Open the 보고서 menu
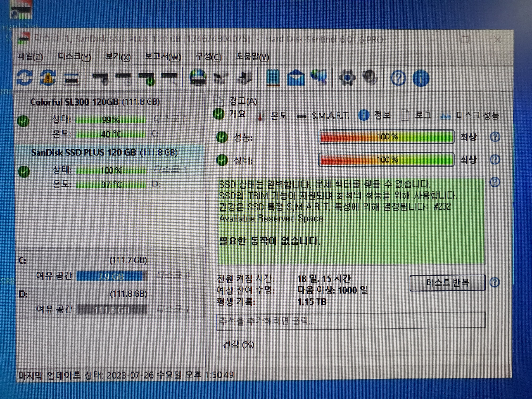The height and width of the screenshot is (399, 532). [x=163, y=57]
